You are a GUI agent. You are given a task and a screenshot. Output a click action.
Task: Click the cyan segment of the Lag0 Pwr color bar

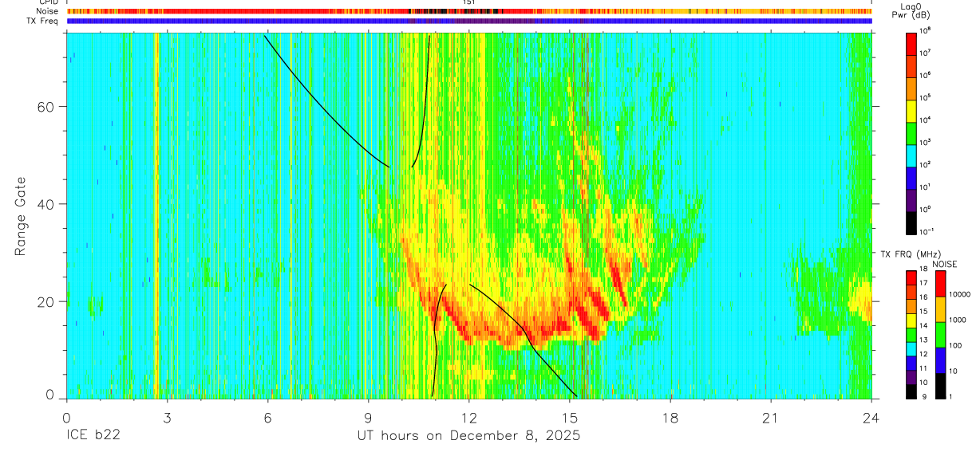coord(911,155)
